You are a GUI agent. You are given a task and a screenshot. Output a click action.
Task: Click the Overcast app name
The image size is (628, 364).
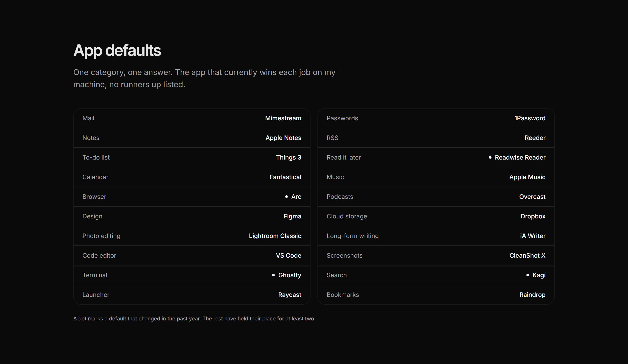pos(532,197)
